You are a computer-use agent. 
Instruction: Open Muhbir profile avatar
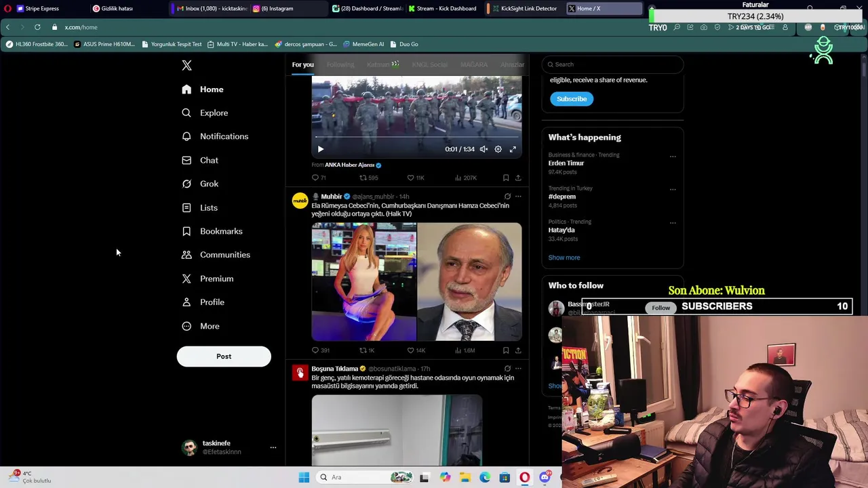300,201
